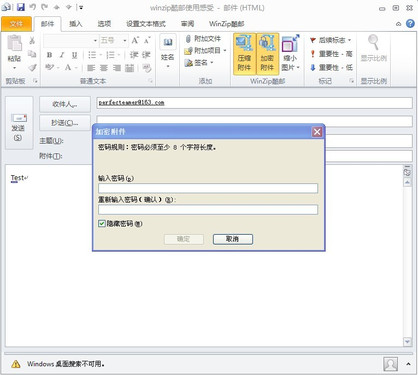Toggle Italic formatting
Viewport: 418px width, 375px height.
[x=62, y=55]
